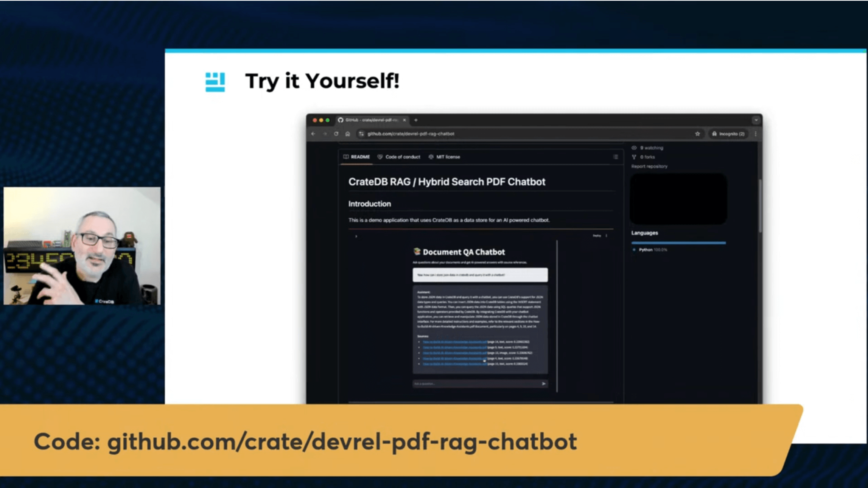Click the GitHub Octocat icon in the browser tab
The image size is (868, 488).
[x=341, y=120]
